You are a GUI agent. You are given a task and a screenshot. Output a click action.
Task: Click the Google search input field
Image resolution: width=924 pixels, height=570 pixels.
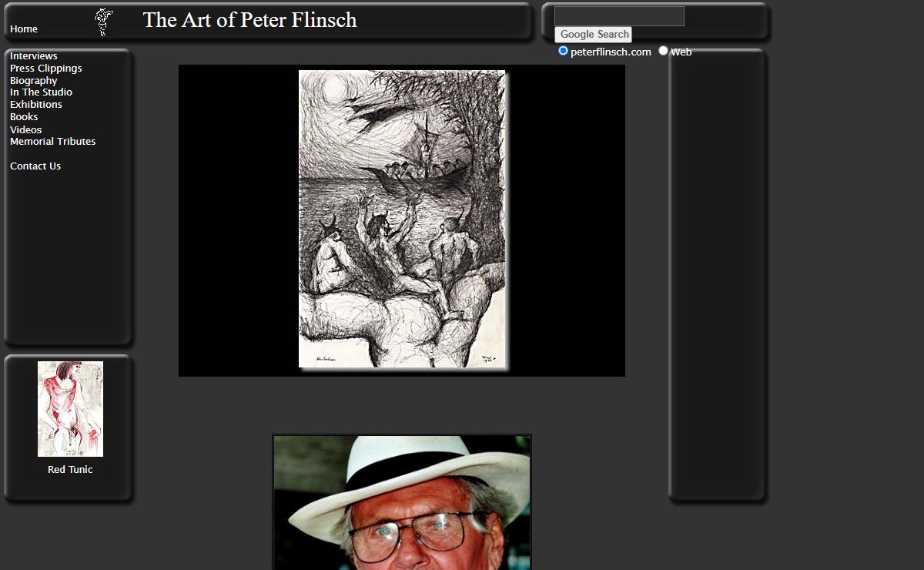(x=619, y=16)
